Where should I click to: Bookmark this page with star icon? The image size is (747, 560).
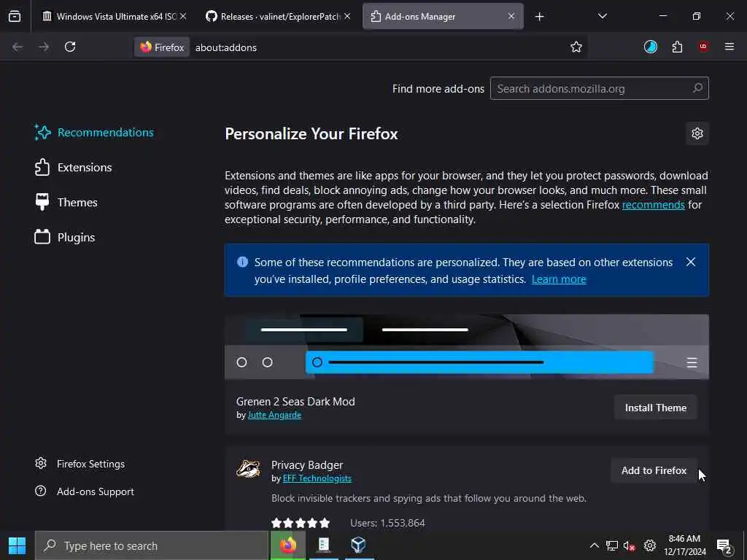click(576, 47)
